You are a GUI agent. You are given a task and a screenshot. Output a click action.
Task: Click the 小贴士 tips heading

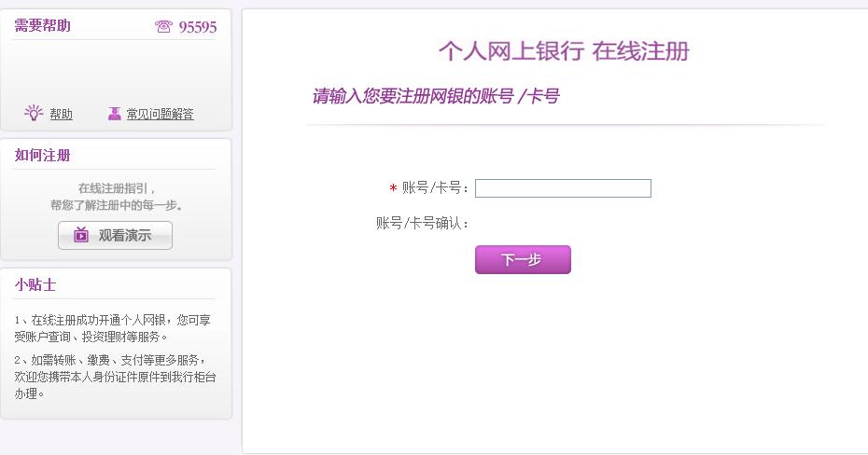(x=35, y=284)
